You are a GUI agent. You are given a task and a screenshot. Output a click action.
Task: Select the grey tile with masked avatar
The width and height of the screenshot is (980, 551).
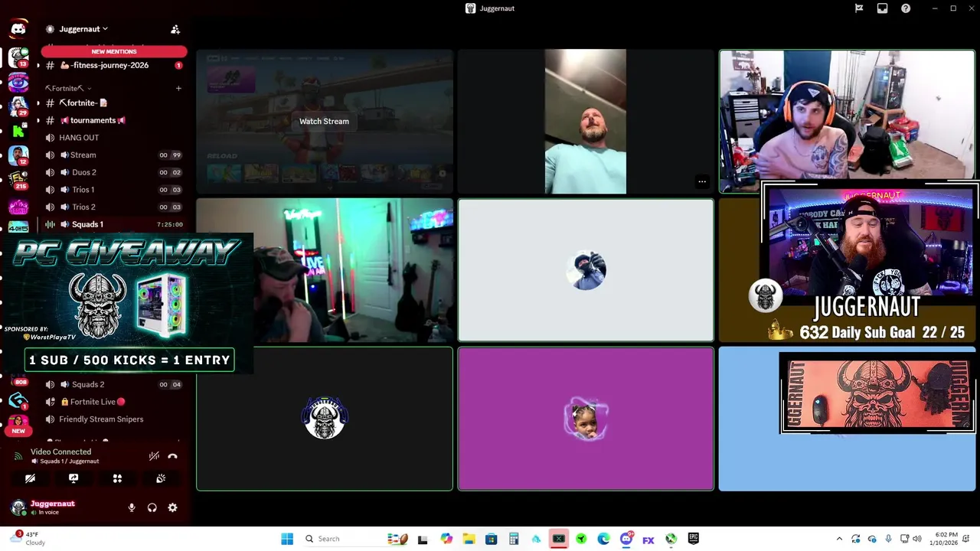586,269
